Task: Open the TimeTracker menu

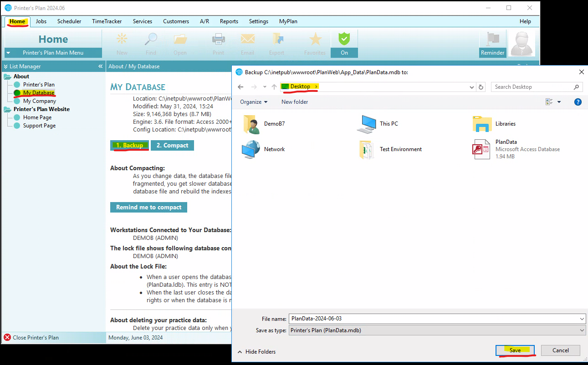Action: click(x=107, y=21)
